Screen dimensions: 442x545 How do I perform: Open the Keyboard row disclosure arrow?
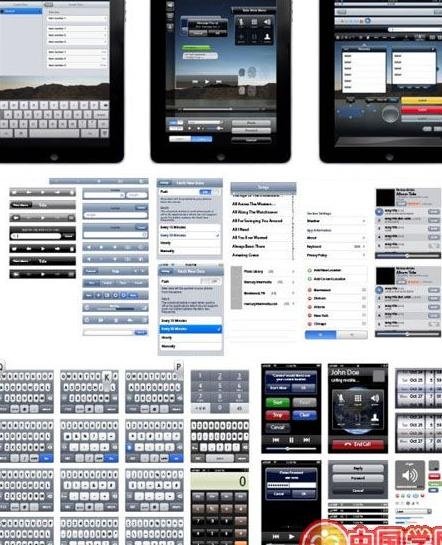364,246
